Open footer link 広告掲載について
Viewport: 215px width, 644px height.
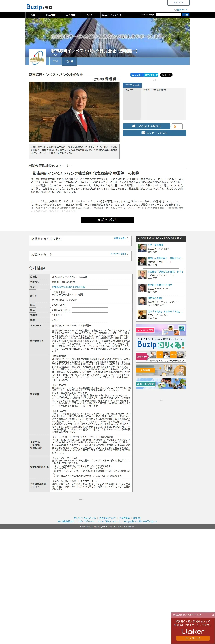[x=108, y=518]
